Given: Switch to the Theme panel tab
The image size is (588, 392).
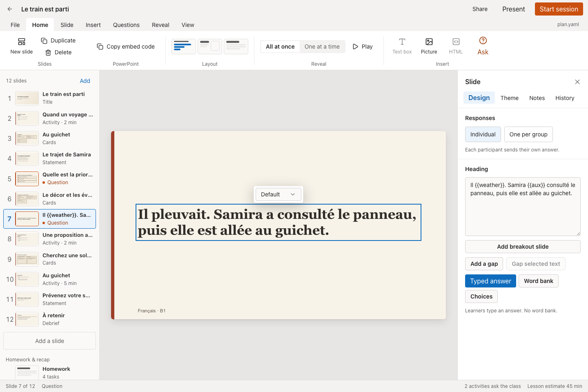Looking at the screenshot, I should 510,98.
